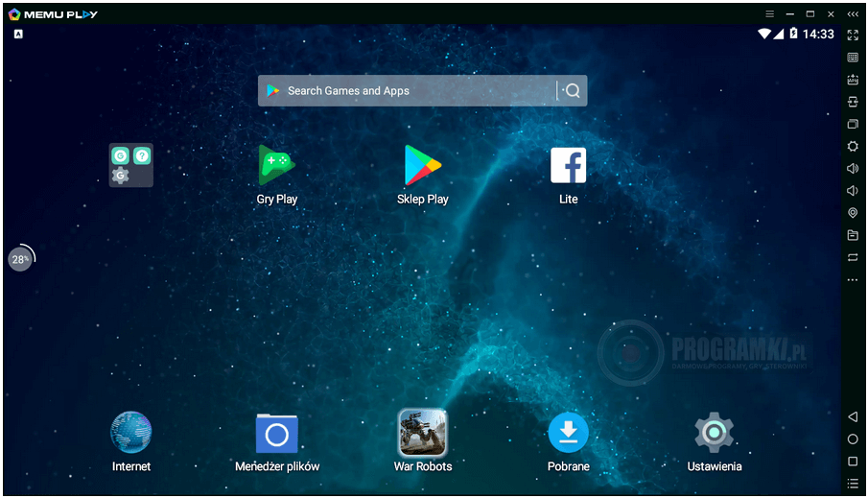Tap the Android home circle button
The image size is (868, 498).
[x=853, y=439]
